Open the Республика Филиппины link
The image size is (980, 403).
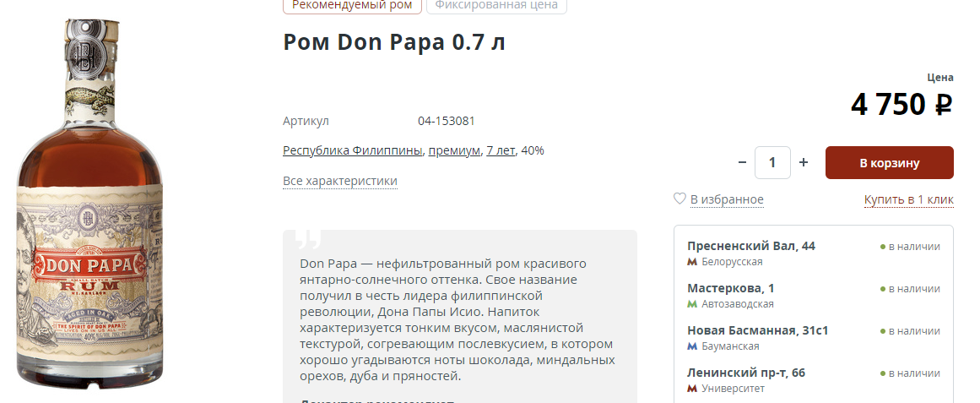click(x=353, y=151)
